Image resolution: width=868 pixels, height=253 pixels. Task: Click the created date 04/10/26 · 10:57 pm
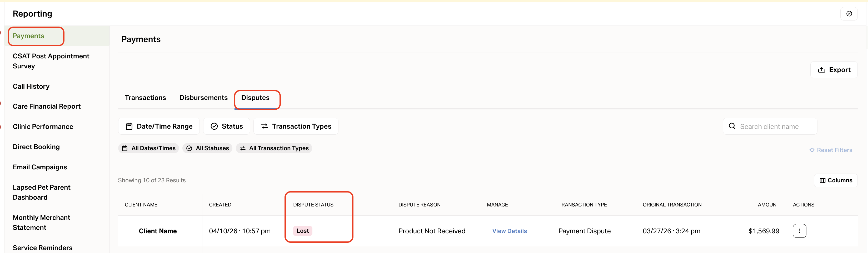pyautogui.click(x=240, y=231)
